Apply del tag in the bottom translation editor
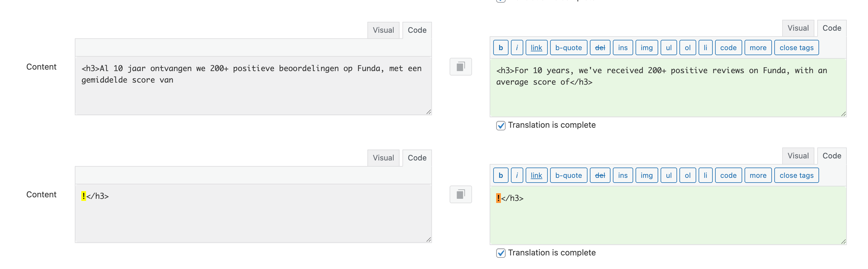Screen dimensions: 868x269 coord(600,175)
